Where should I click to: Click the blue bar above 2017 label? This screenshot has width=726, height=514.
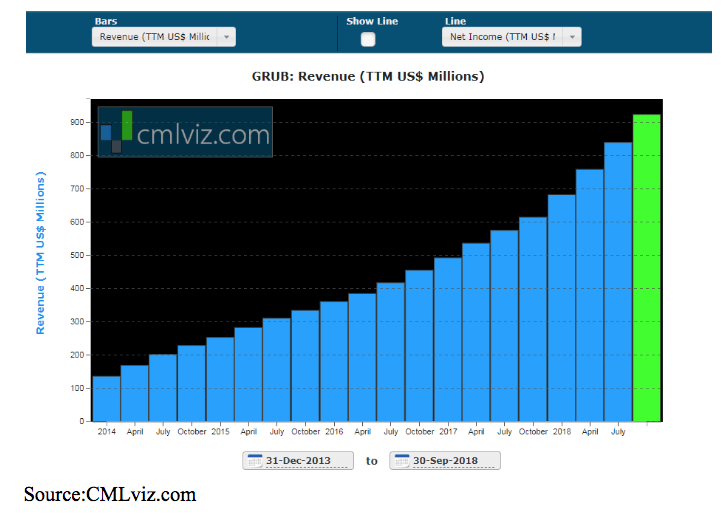tap(448, 339)
